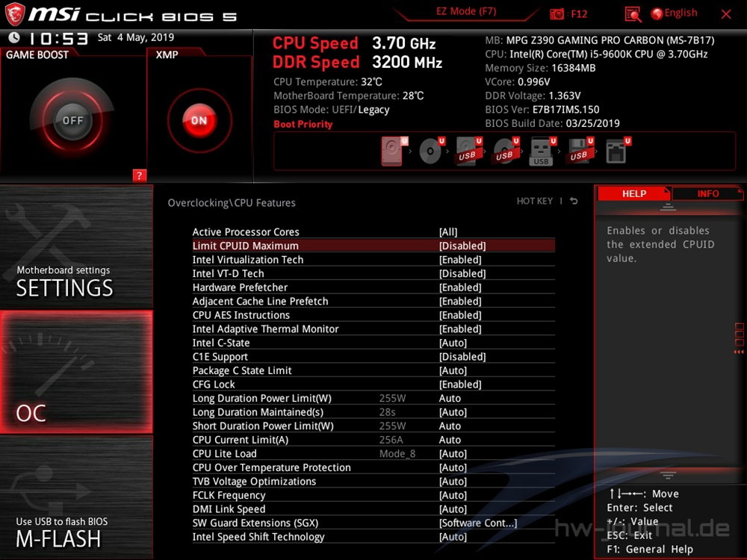747x560 pixels.
Task: Change CFG Lock [Enabled] value
Action: [460, 385]
